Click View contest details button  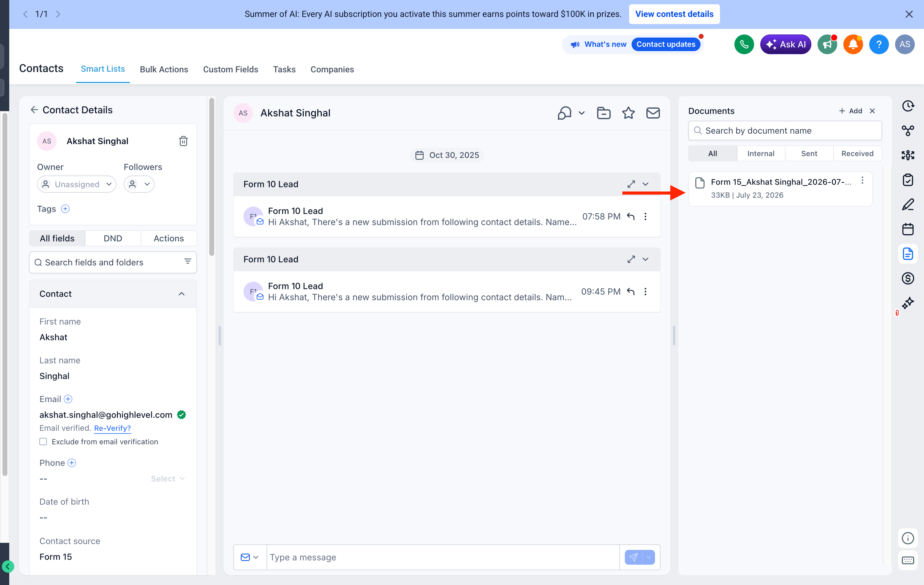pyautogui.click(x=674, y=14)
